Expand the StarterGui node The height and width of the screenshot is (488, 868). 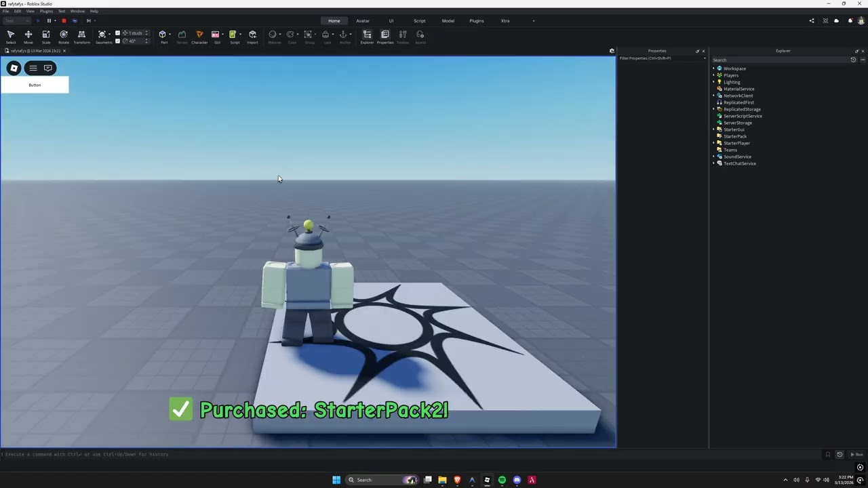click(x=713, y=129)
